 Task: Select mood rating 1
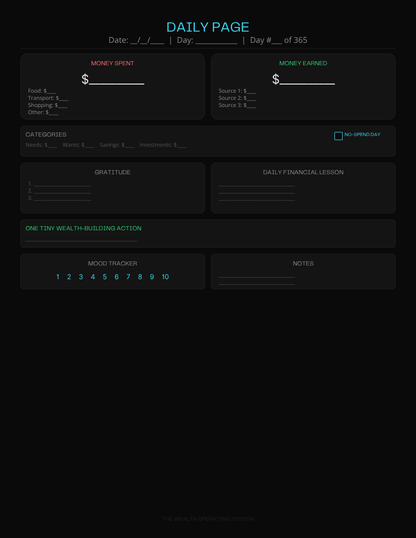(58, 277)
